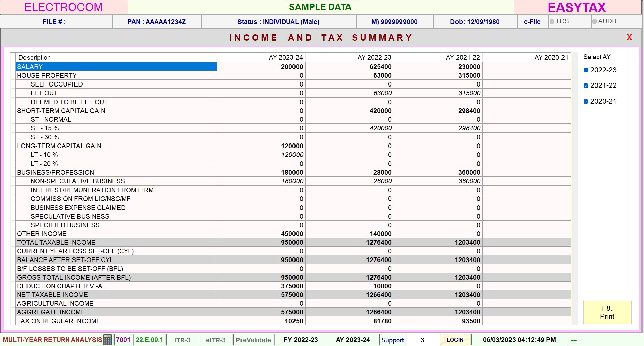Click the LOGIN button

coord(455,340)
